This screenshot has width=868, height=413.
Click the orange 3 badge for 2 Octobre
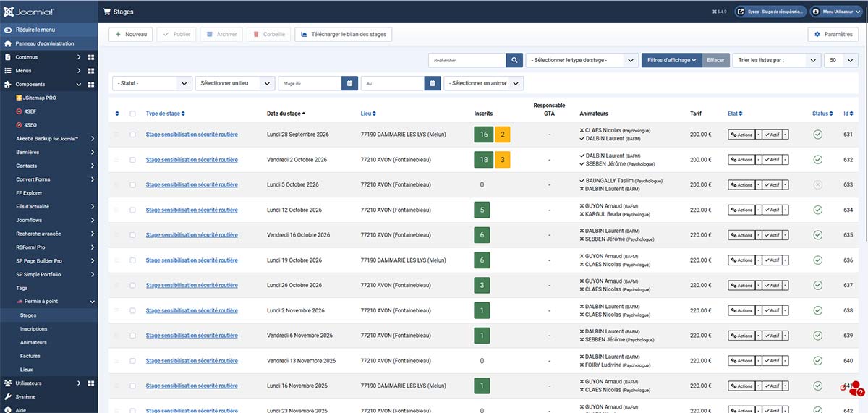502,159
